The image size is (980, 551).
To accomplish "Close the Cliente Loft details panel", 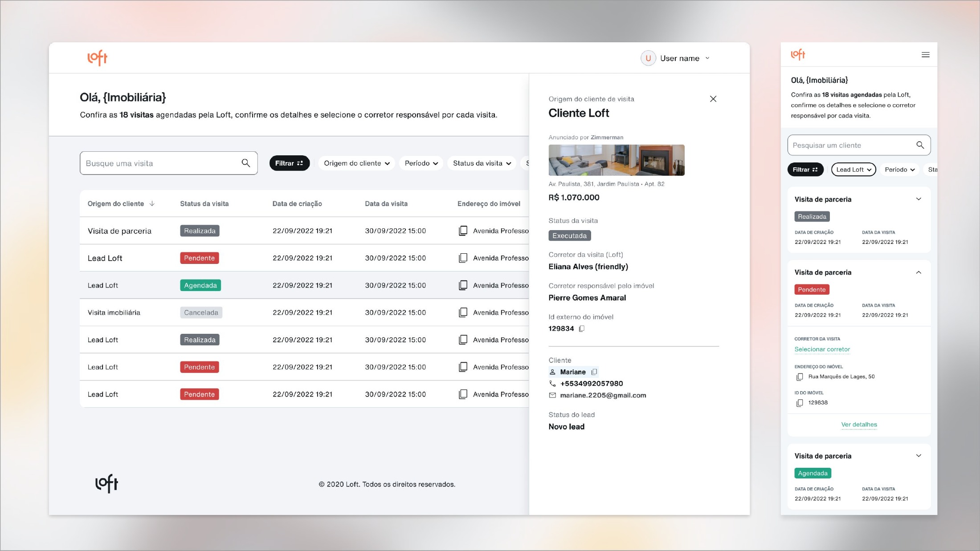I will click(x=713, y=99).
